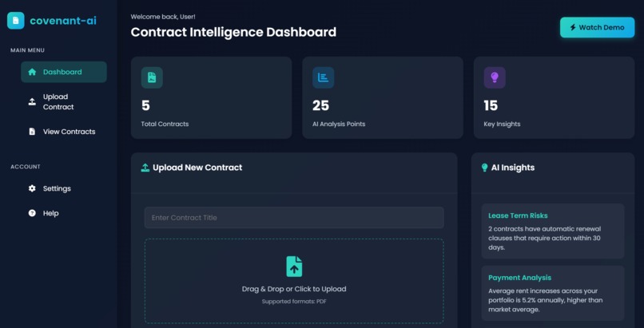
Task: Click the AI Analysis Points chart icon
Action: coord(324,77)
